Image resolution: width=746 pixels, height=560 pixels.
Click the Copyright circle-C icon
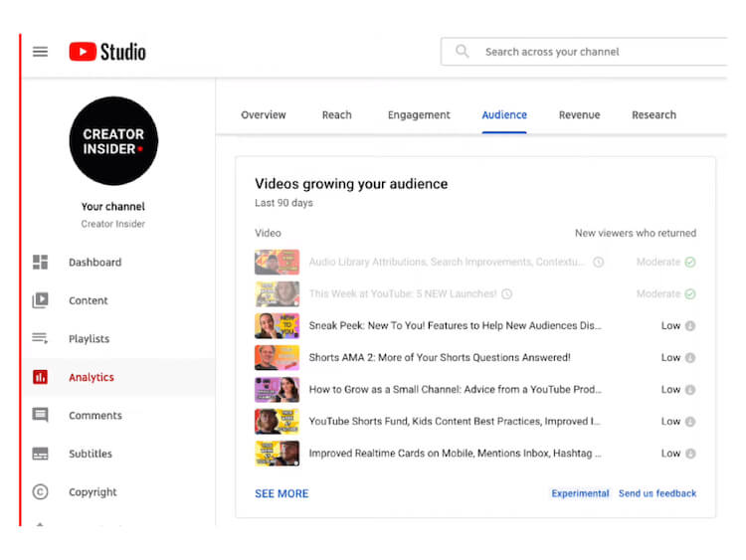(x=40, y=491)
